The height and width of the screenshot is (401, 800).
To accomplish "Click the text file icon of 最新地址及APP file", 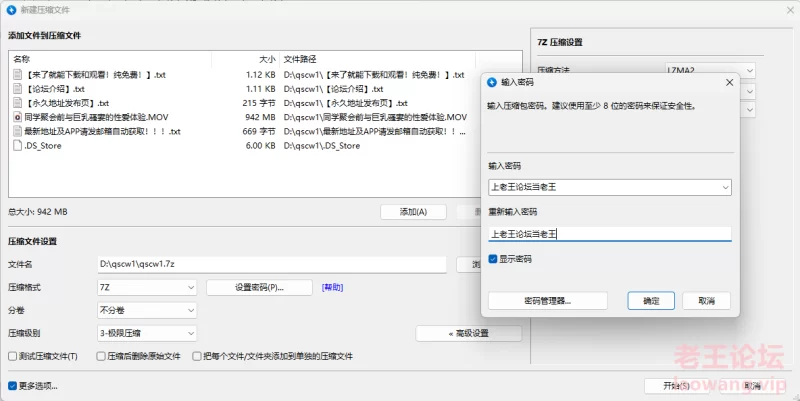I will (x=17, y=131).
